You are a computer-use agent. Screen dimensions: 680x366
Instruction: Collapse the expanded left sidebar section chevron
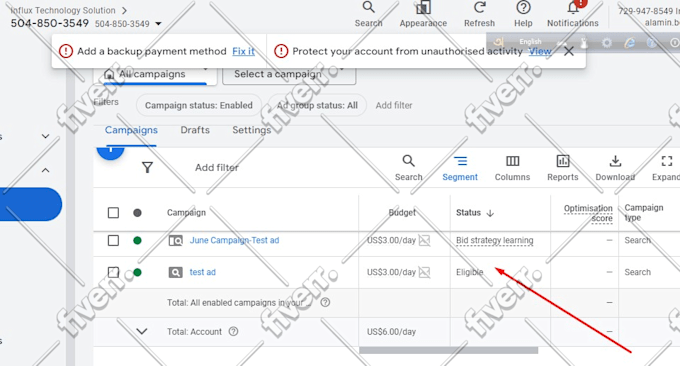tap(45, 170)
